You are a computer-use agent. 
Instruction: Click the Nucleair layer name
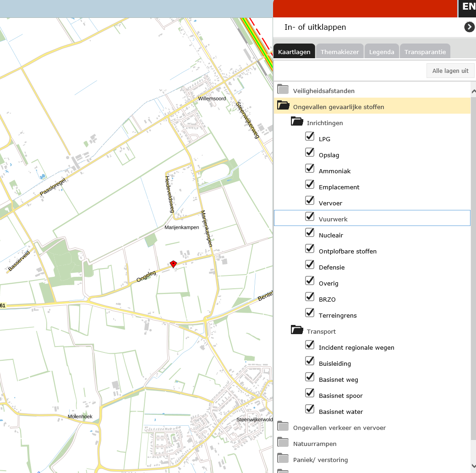[331, 236]
